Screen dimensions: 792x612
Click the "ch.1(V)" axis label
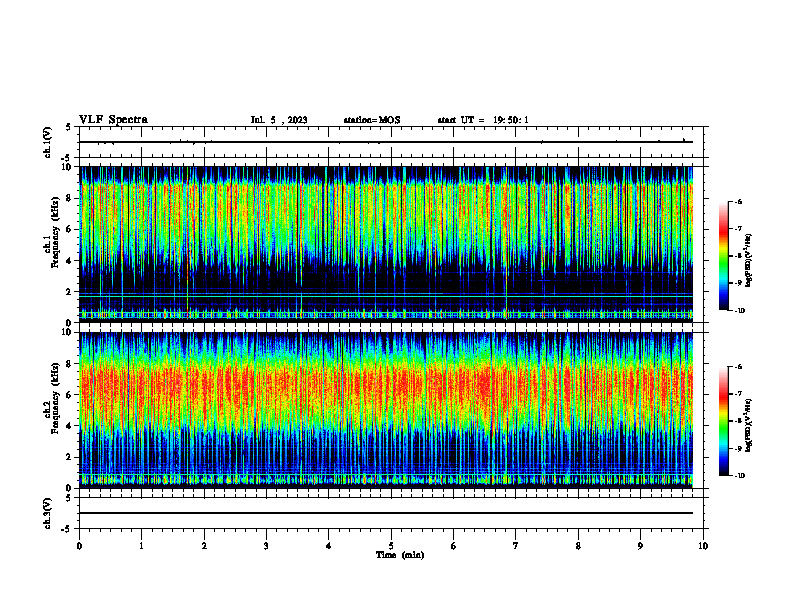pyautogui.click(x=47, y=142)
